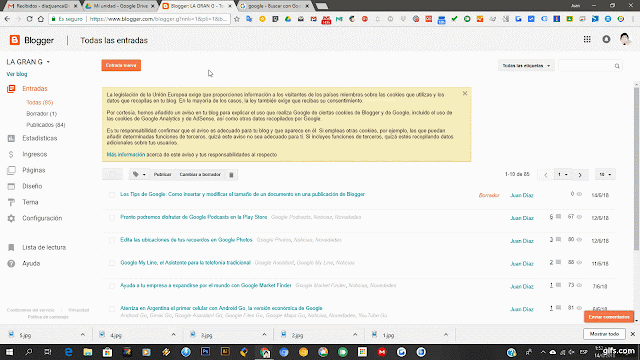Go back in browser history
The image size is (640, 360).
(x=7, y=19)
